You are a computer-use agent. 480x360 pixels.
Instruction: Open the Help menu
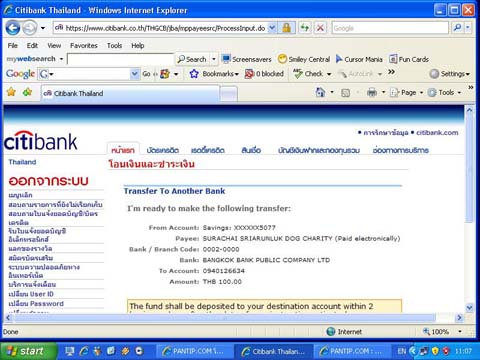tap(138, 45)
